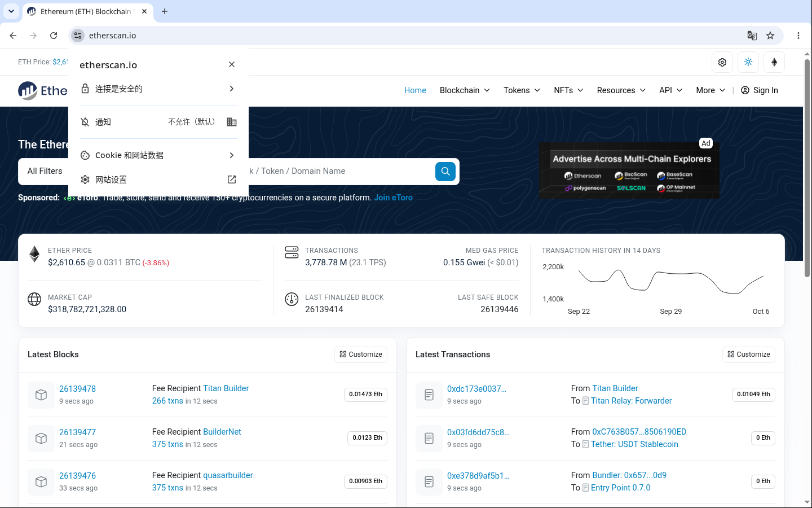The width and height of the screenshot is (812, 508).
Task: Click the Advertise Across Multi-Chain Explorers ad
Action: [629, 170]
